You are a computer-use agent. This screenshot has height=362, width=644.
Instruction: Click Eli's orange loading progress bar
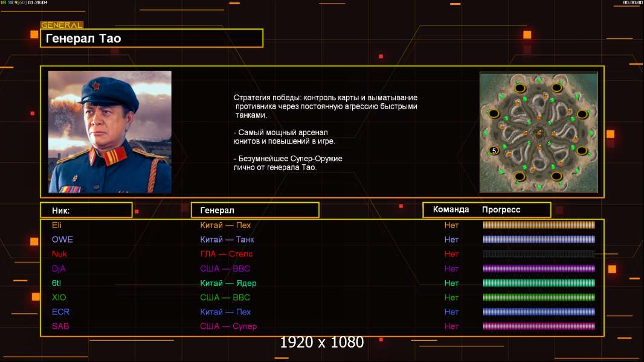539,224
